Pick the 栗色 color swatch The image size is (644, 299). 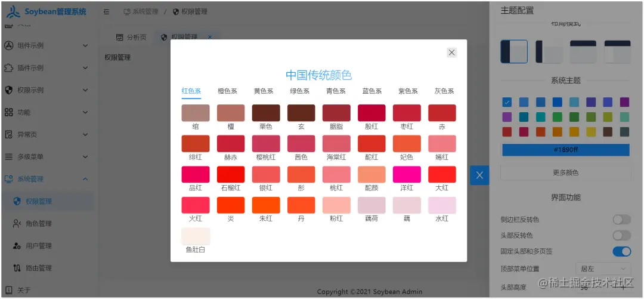266,113
